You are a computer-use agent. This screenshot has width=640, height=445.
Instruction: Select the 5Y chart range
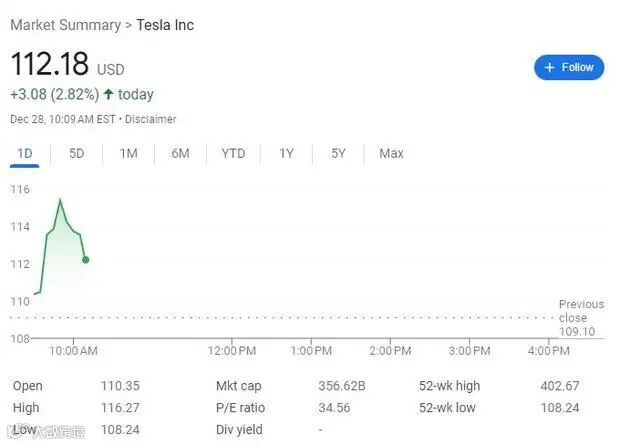tap(338, 153)
